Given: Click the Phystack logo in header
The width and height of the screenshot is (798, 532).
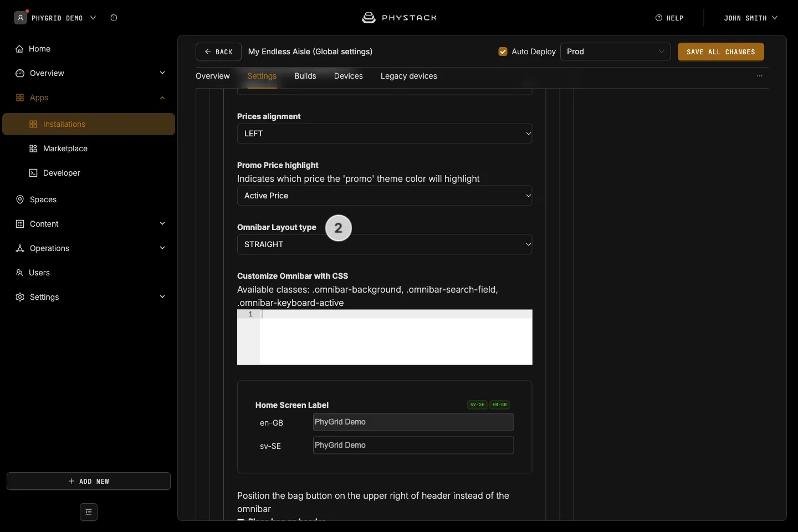Looking at the screenshot, I should point(399,18).
